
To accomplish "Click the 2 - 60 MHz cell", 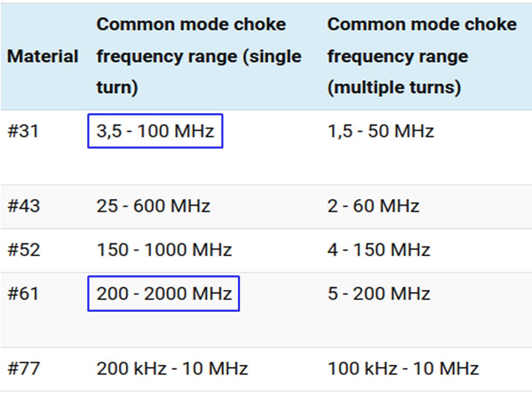I will (x=373, y=206).
